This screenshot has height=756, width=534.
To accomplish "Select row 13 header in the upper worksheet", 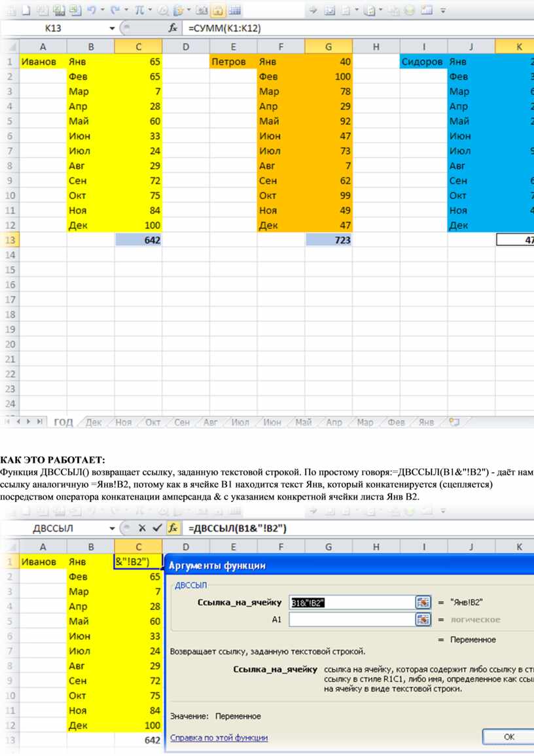I will tap(10, 240).
